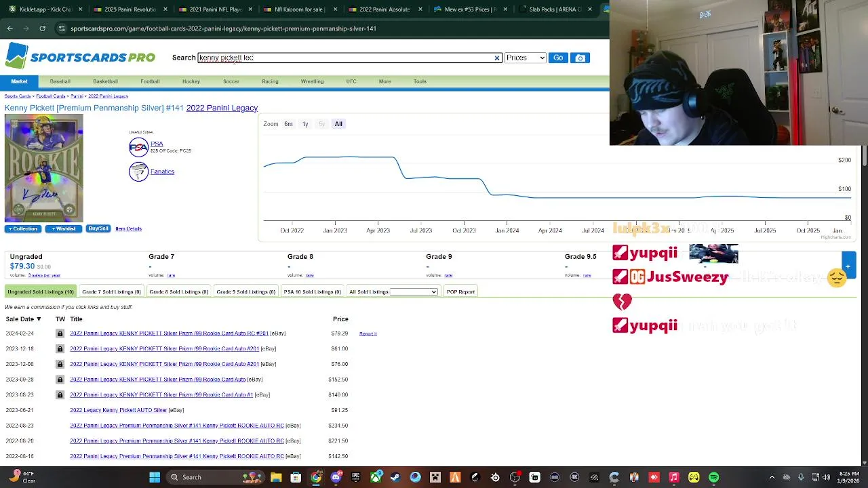Click the camera photo search icon
This screenshot has width=868, height=488.
click(580, 58)
